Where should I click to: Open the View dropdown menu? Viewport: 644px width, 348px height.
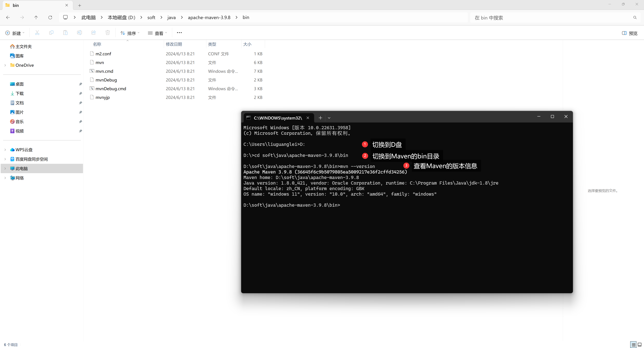point(157,33)
